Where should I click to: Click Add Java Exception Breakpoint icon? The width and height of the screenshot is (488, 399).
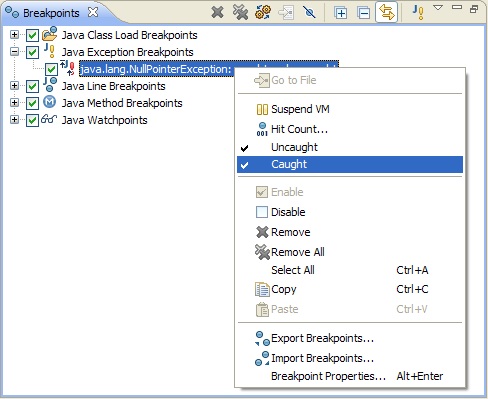[x=418, y=12]
